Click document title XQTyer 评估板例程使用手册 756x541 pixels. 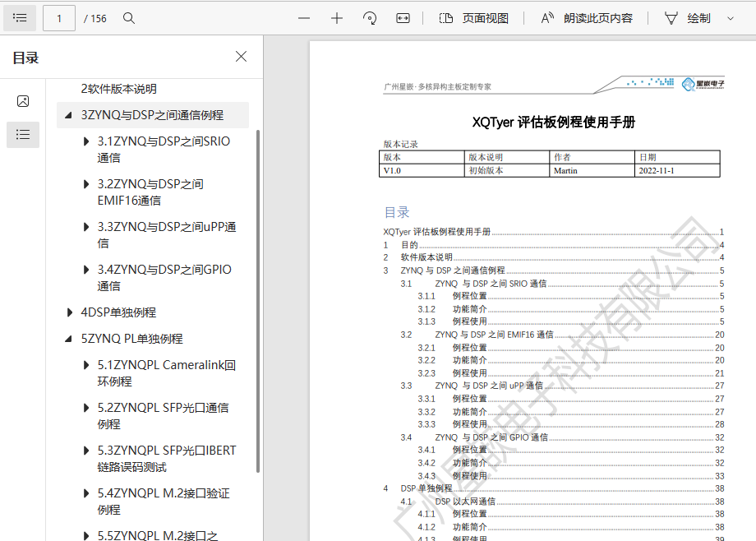[x=554, y=123]
